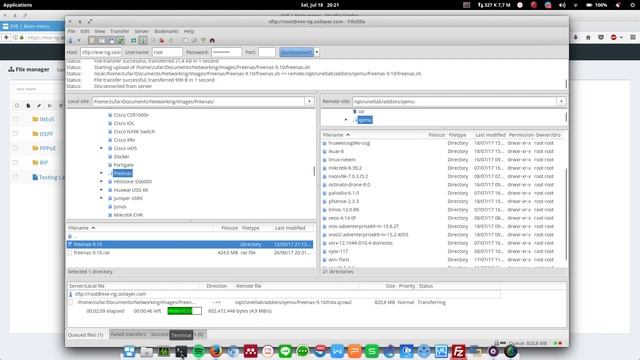Open Spotify from the dock
This screenshot has width=640, height=360.
198,351
